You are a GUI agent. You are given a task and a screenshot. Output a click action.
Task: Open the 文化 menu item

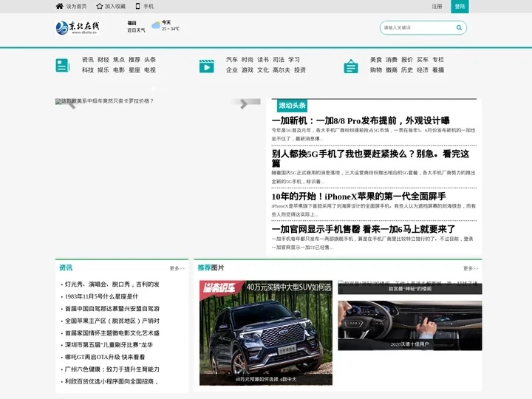[263, 70]
